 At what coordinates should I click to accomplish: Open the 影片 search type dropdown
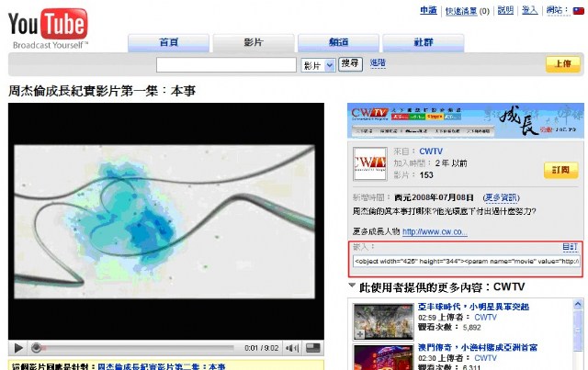pyautogui.click(x=318, y=65)
